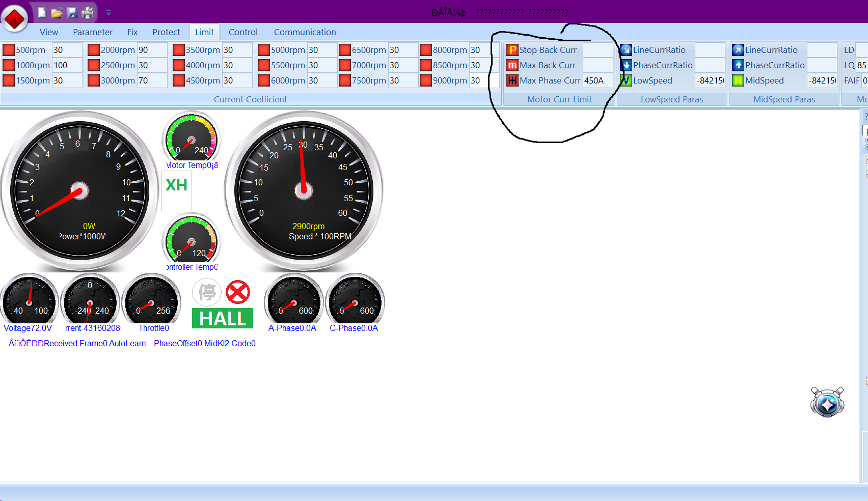The image size is (868, 501).
Task: Click the red diamond application button
Action: click(15, 19)
